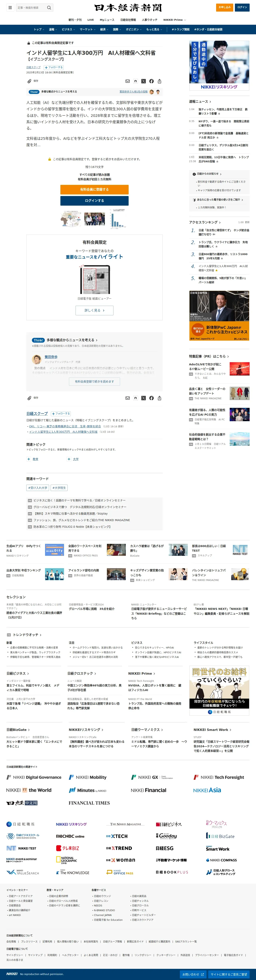The height and width of the screenshot is (980, 256).
Task: Open LIVE menu item
Action: click(x=91, y=20)
